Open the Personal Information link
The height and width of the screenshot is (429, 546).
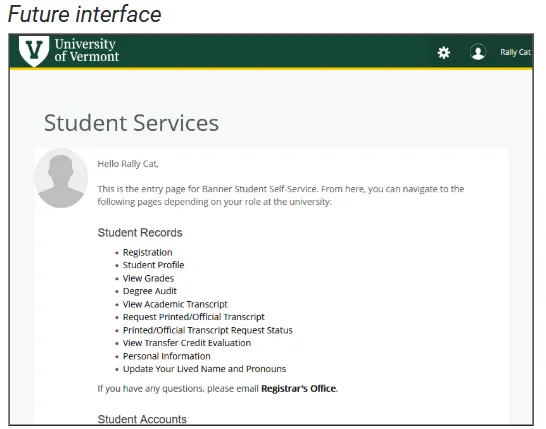coord(167,356)
